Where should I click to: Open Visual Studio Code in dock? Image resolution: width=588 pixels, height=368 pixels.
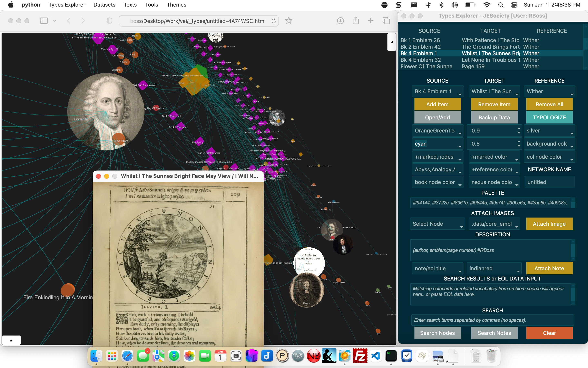[376, 356]
